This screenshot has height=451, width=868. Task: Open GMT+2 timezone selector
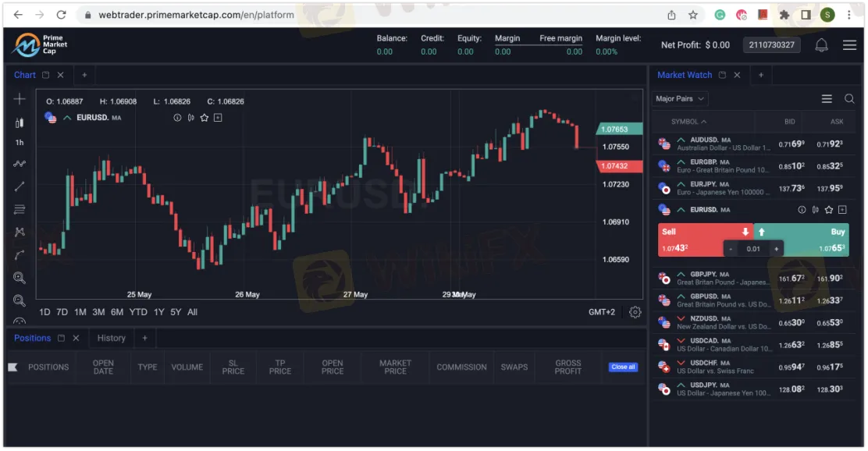602,312
